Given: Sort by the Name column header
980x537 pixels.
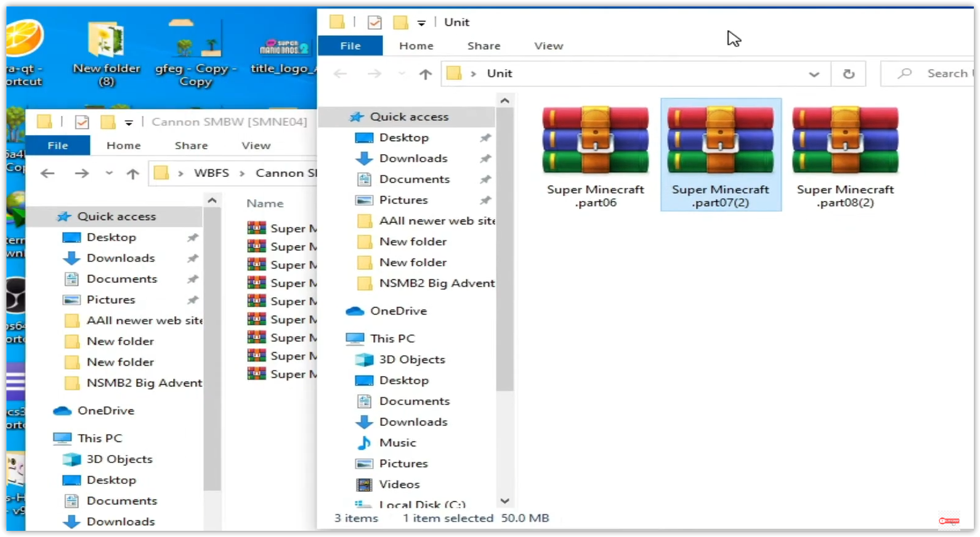Looking at the screenshot, I should point(265,203).
